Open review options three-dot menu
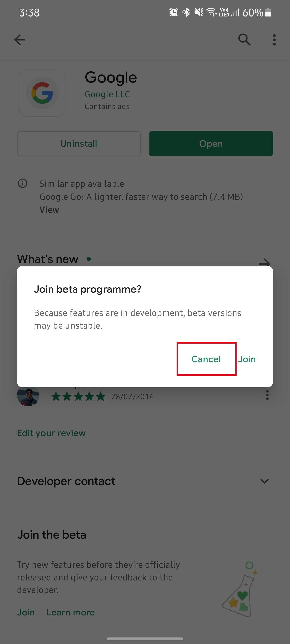The width and height of the screenshot is (290, 644). [267, 395]
